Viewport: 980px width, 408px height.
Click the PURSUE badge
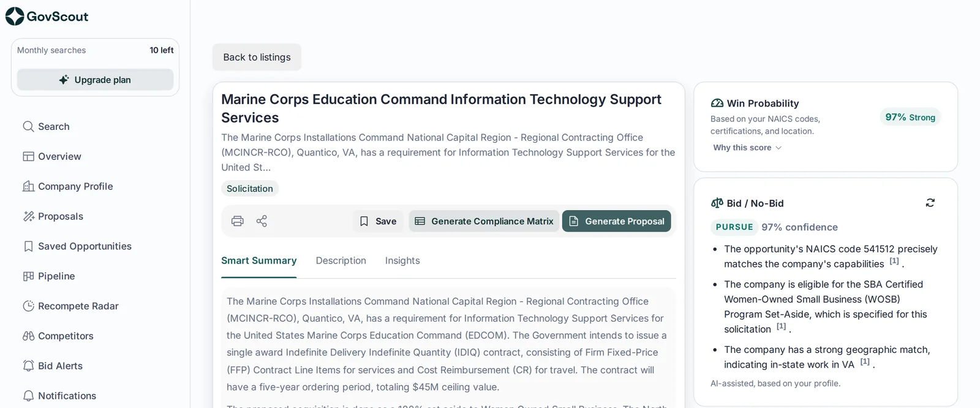(734, 227)
